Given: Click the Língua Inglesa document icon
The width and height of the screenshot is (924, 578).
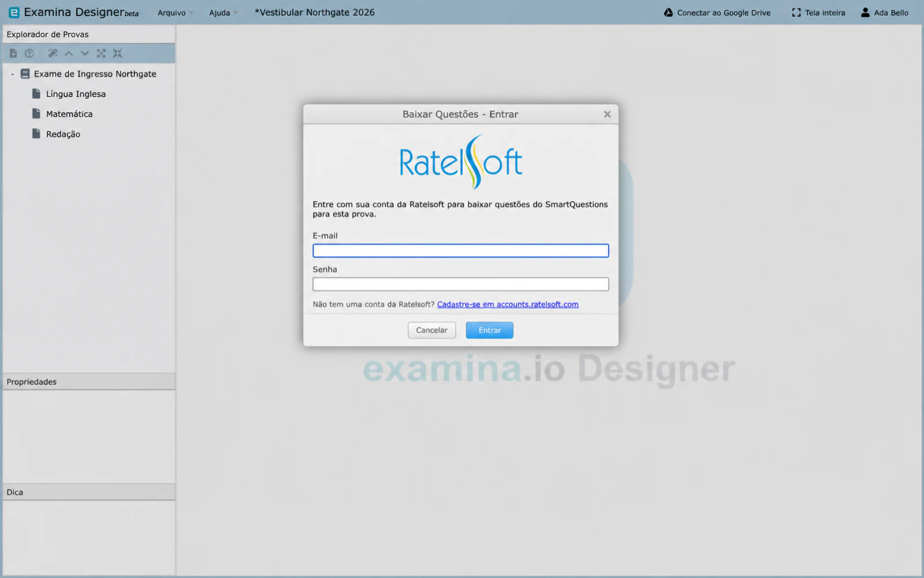Looking at the screenshot, I should point(36,94).
